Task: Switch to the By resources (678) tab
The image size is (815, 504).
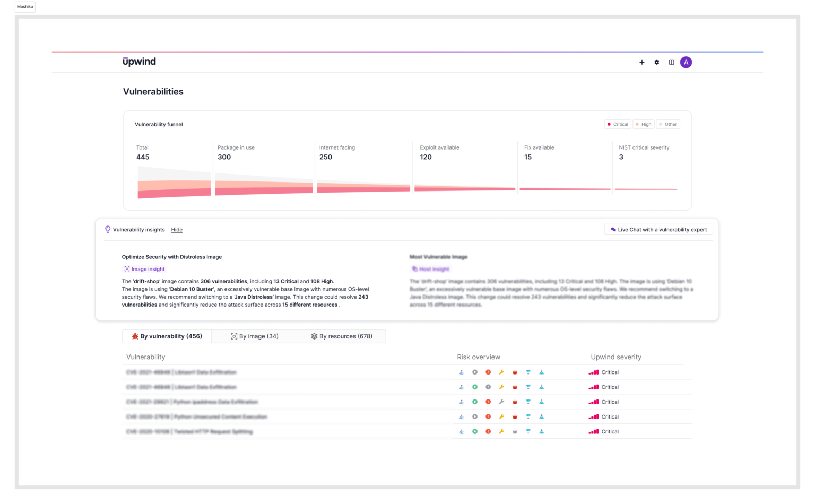Action: [342, 336]
